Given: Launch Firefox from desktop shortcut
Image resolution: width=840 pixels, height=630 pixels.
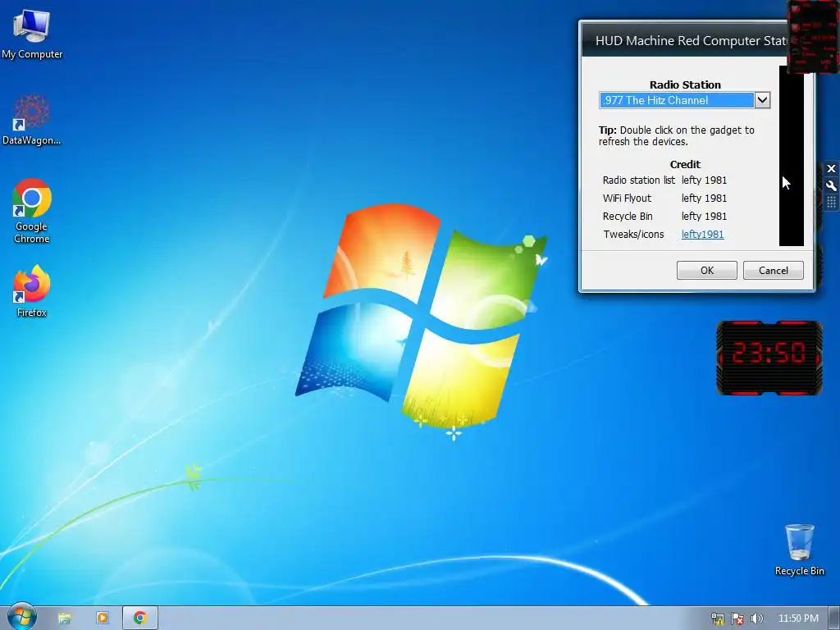Looking at the screenshot, I should click(x=32, y=291).
